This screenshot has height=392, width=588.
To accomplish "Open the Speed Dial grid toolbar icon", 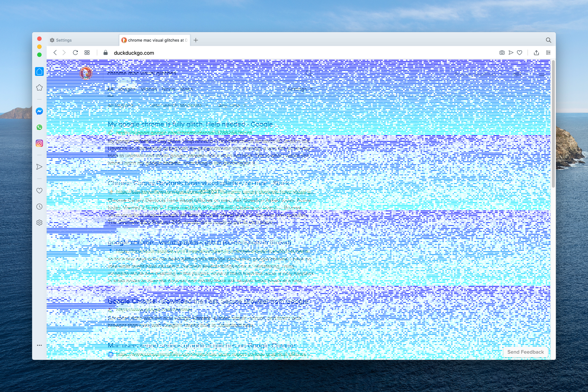I will (x=87, y=52).
